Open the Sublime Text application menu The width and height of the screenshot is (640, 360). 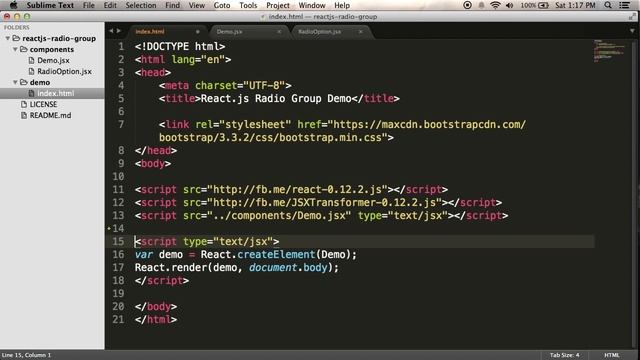point(50,5)
